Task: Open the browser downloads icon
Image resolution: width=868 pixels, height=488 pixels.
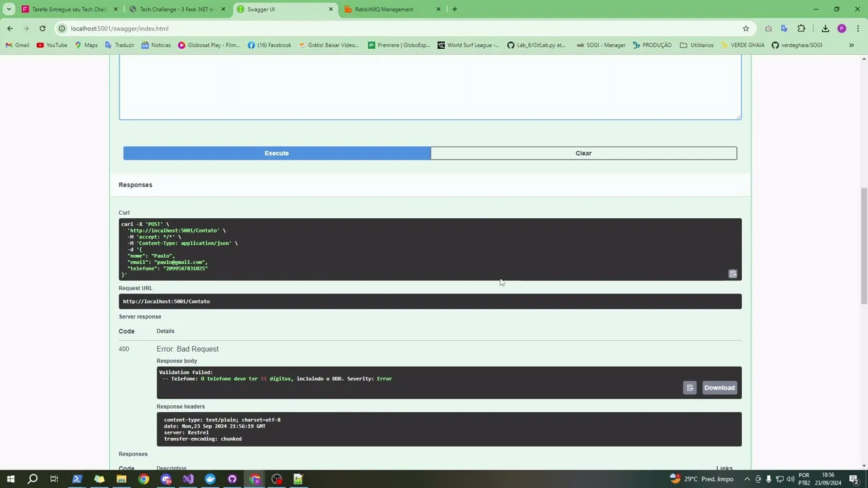Action: tap(825, 28)
